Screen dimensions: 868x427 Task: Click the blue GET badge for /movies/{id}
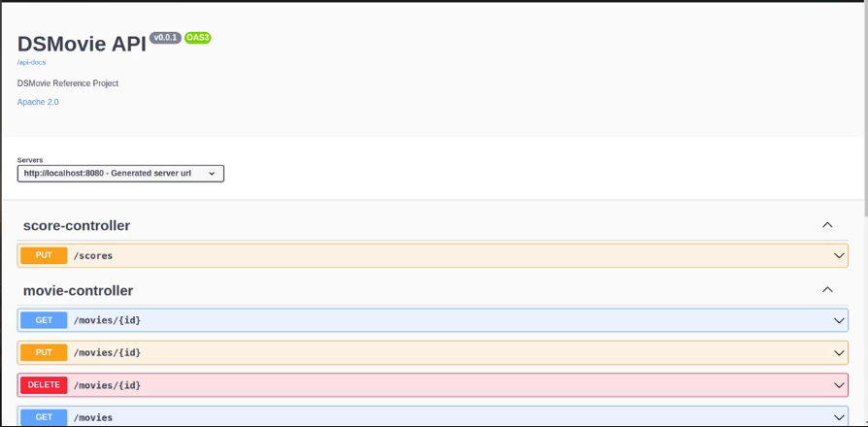click(44, 320)
